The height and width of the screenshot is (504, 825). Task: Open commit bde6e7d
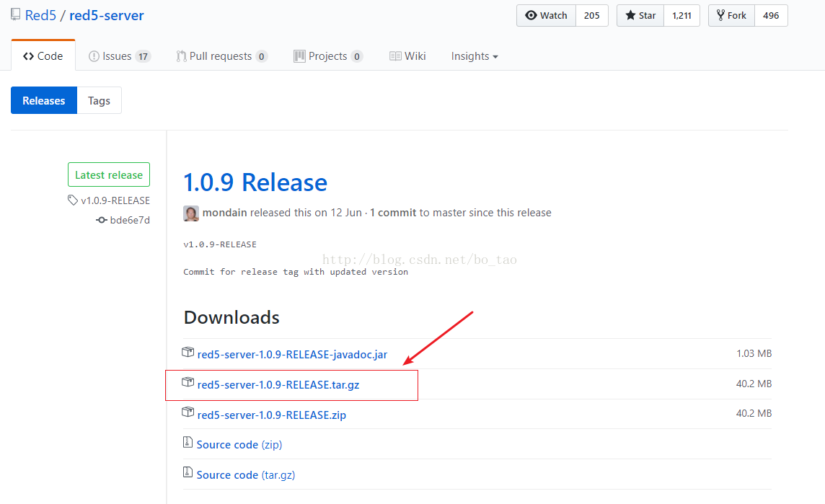[130, 220]
